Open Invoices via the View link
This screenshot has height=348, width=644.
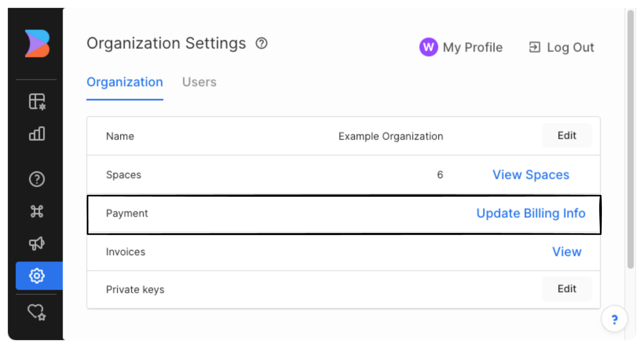(567, 252)
